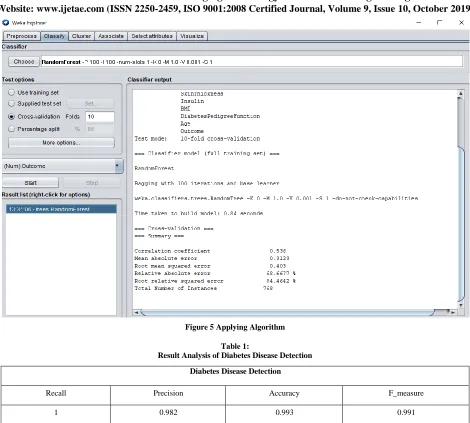
Task: Click the Choose classifier button
Action: [x=24, y=62]
